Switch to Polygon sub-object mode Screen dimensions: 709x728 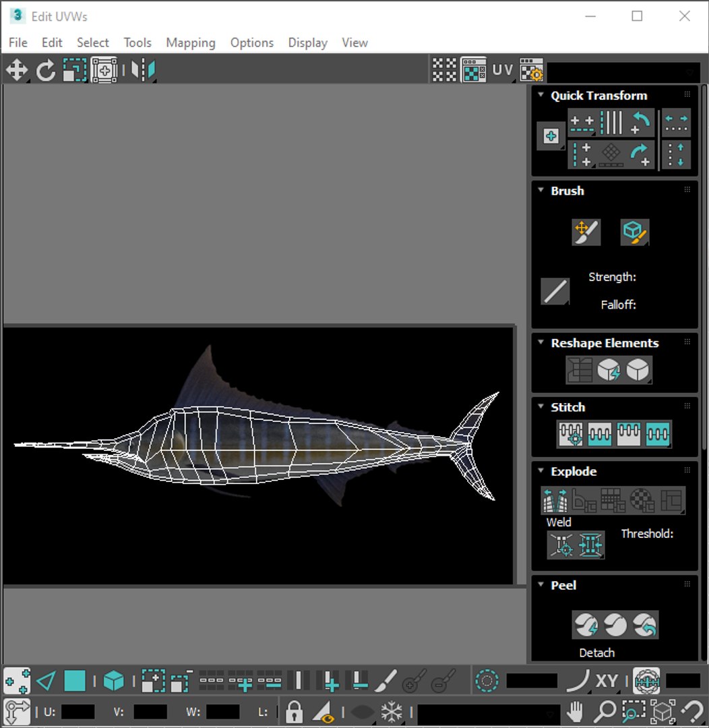74,681
